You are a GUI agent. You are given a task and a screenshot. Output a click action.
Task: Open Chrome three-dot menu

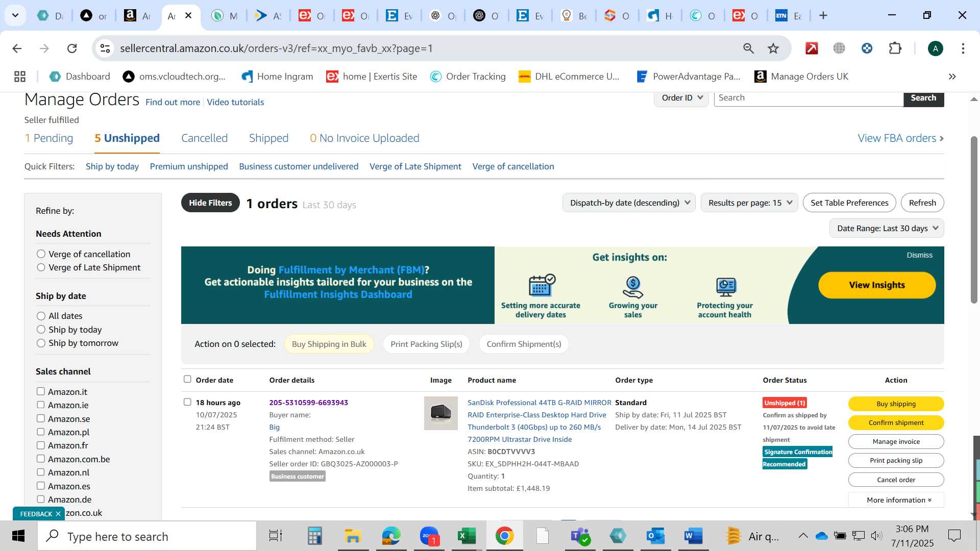point(963,48)
